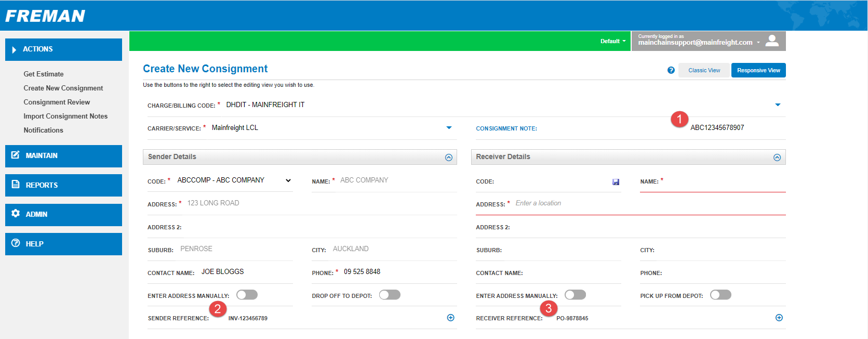The height and width of the screenshot is (339, 868).
Task: Expand the ACTIONS menu section
Action: coord(63,49)
